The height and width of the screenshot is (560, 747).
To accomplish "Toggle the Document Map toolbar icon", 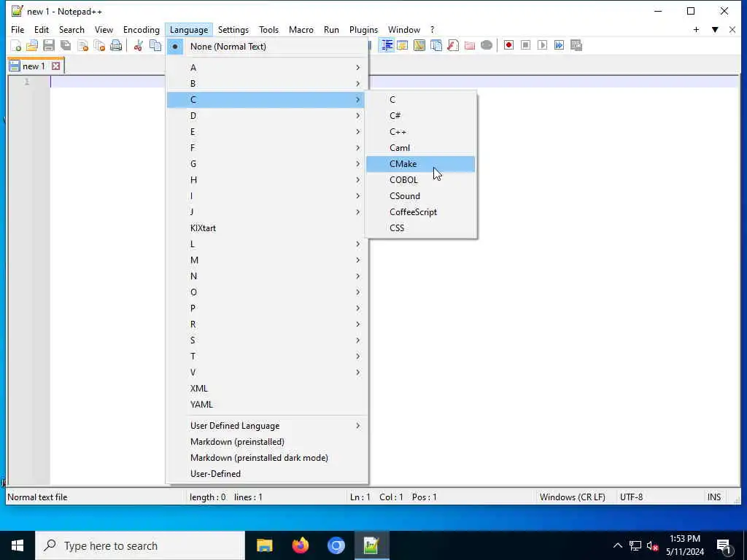I will [419, 46].
